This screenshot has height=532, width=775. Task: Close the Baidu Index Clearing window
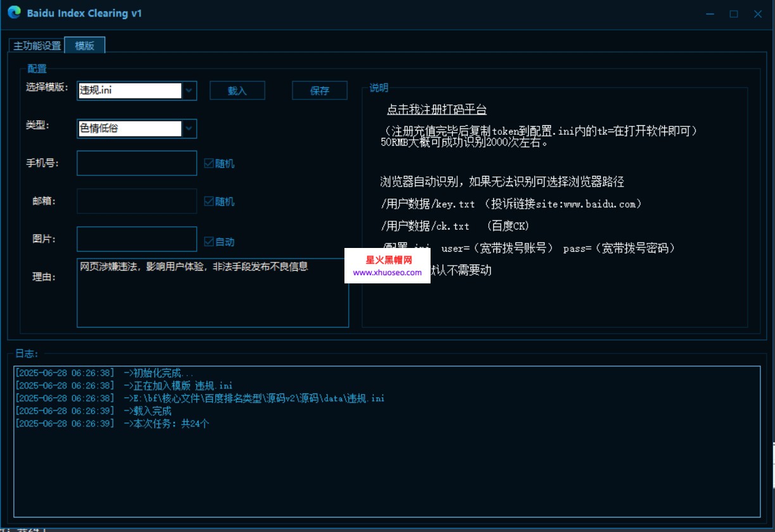758,14
